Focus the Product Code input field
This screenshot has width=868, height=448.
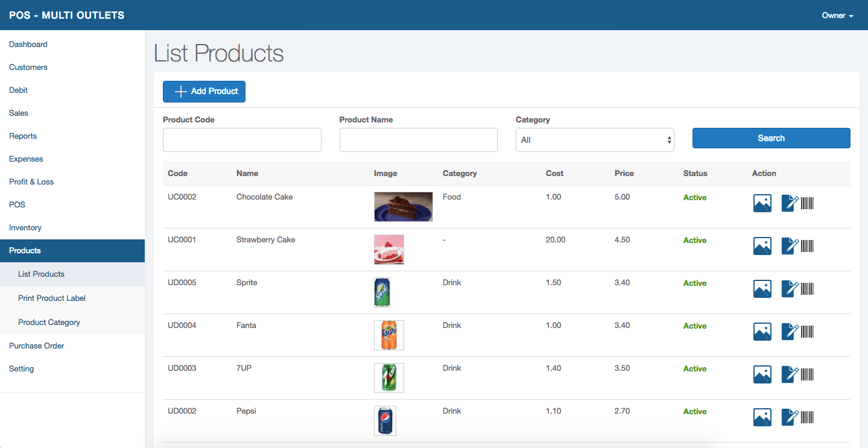(x=242, y=140)
